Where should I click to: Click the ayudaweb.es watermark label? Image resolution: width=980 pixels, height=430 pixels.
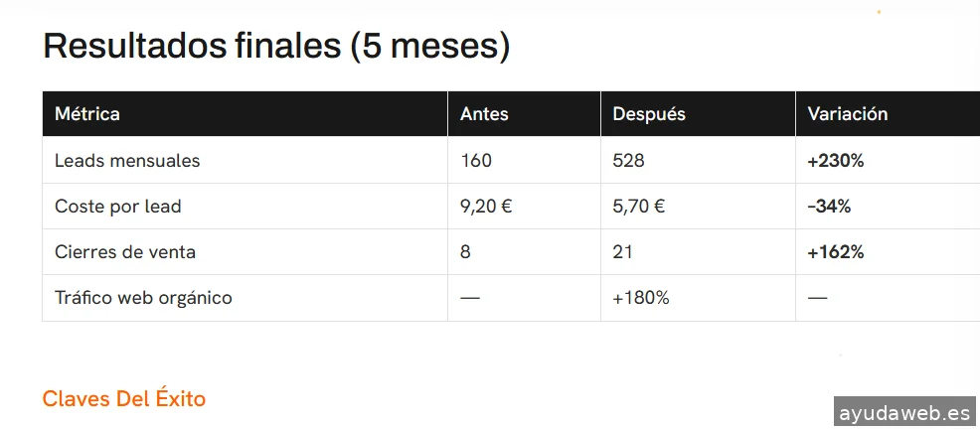[x=904, y=411]
